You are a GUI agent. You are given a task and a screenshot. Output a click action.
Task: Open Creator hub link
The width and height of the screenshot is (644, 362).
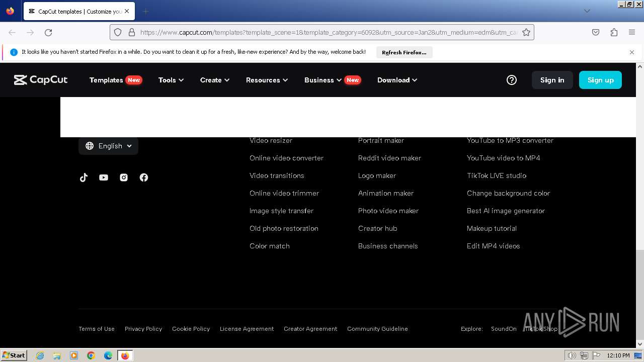click(x=378, y=228)
